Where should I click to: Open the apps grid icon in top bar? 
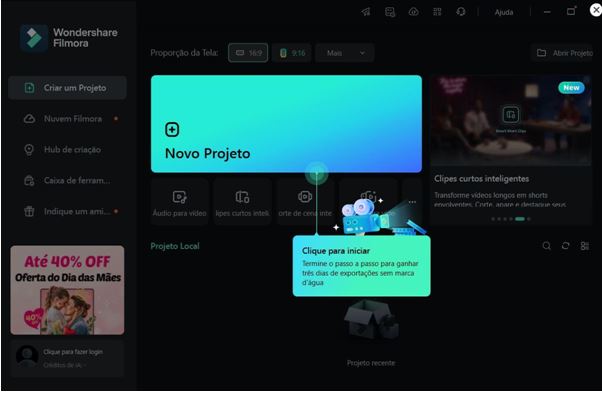437,12
